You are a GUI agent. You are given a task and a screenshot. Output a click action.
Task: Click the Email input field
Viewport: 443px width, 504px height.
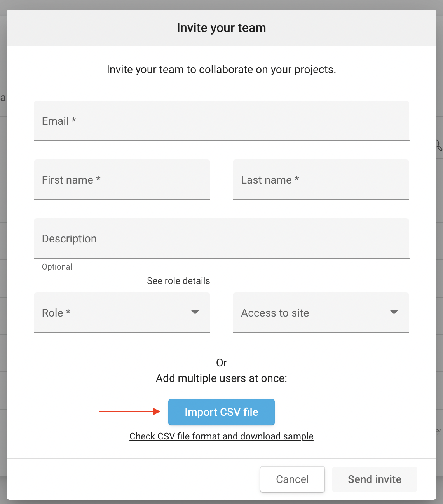coord(221,121)
